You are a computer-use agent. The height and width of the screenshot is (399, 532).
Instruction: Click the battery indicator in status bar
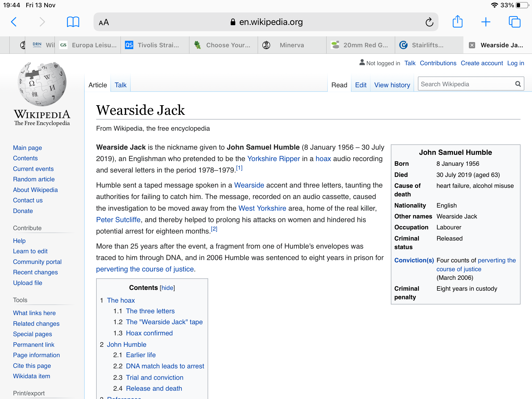click(522, 5)
